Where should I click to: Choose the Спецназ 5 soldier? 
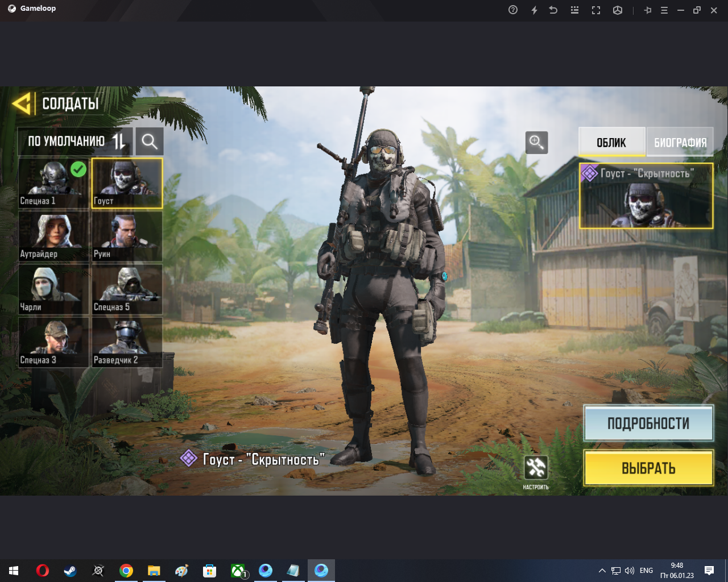(x=127, y=289)
